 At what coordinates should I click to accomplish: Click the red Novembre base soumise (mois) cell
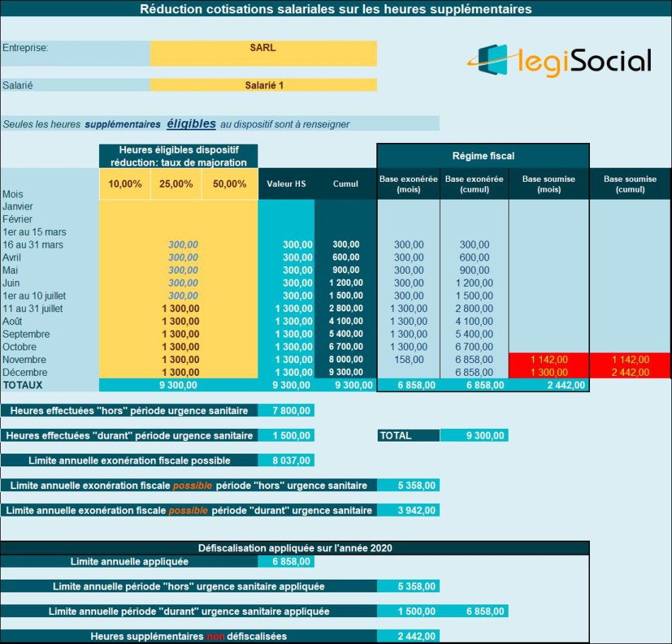point(549,360)
